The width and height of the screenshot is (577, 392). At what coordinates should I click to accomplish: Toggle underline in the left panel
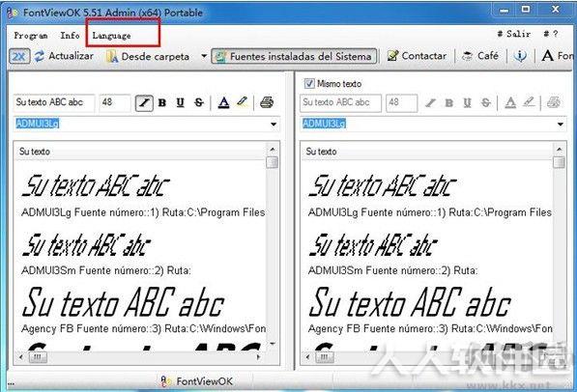pyautogui.click(x=180, y=102)
